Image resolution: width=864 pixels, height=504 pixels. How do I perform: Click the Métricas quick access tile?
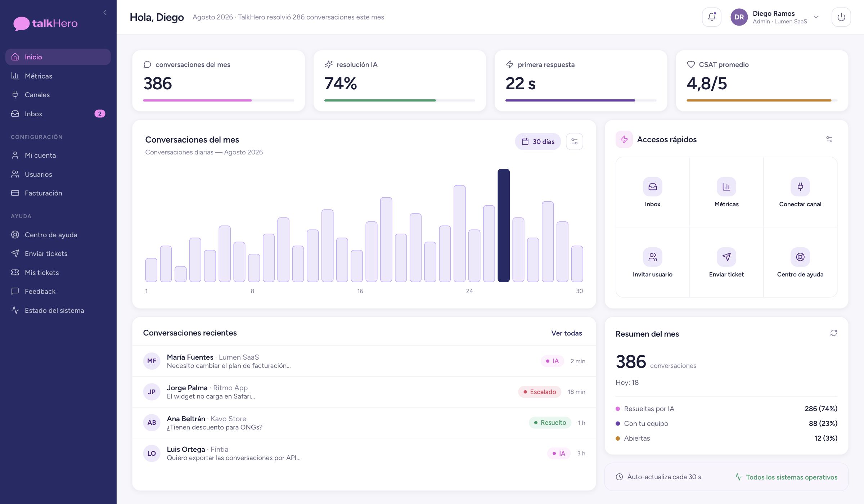point(726,192)
